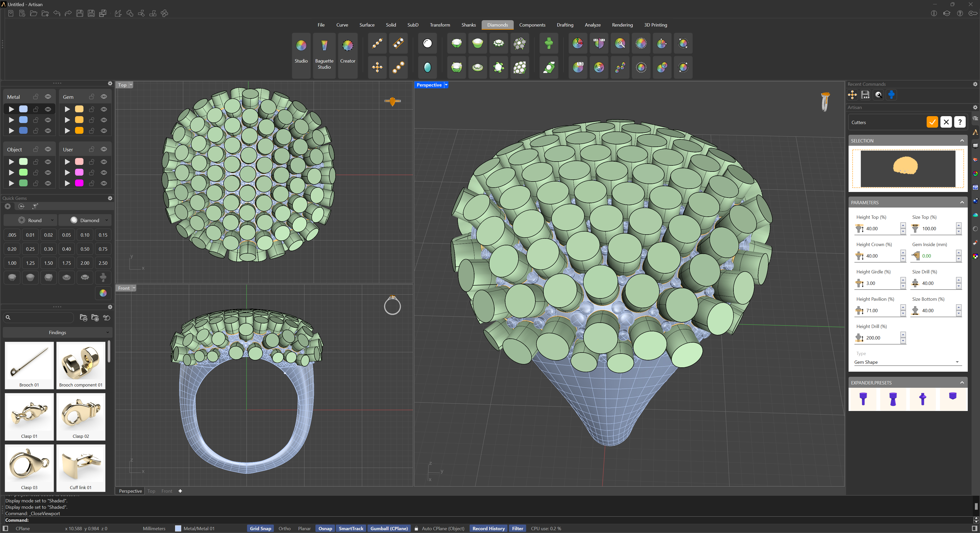
Task: Select the Clasp 02 finding thumbnail
Action: pyautogui.click(x=81, y=417)
